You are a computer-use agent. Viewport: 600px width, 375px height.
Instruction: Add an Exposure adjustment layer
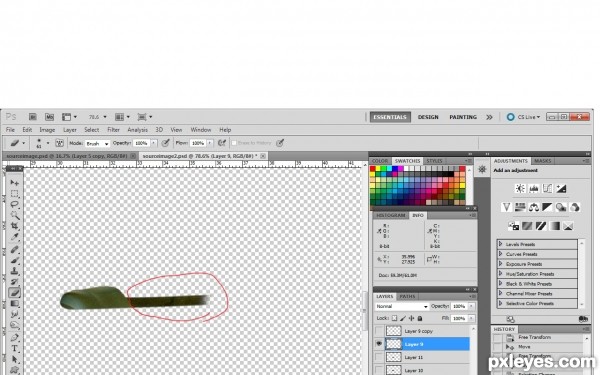click(561, 188)
